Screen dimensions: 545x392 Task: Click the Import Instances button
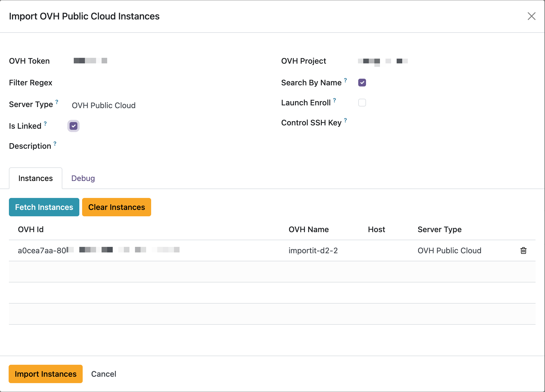[x=46, y=374]
